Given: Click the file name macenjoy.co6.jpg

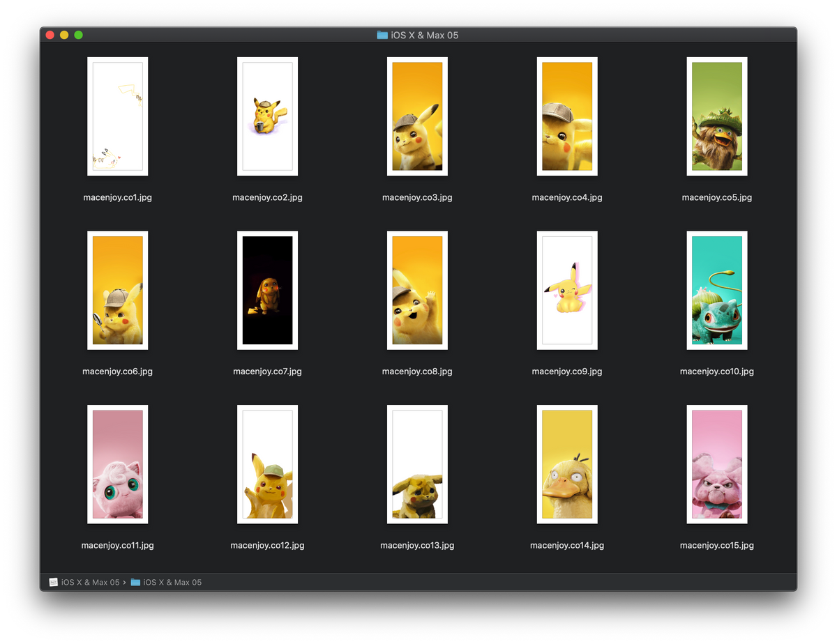Looking at the screenshot, I should pyautogui.click(x=117, y=371).
